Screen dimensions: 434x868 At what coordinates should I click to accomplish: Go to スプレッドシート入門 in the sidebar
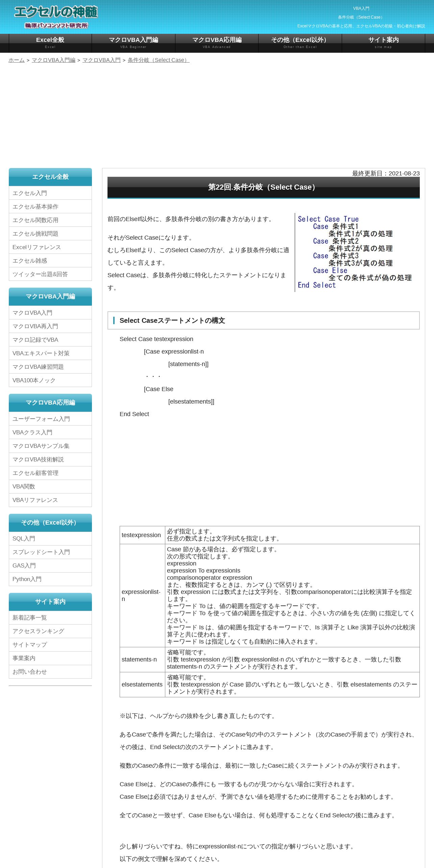[x=50, y=552]
